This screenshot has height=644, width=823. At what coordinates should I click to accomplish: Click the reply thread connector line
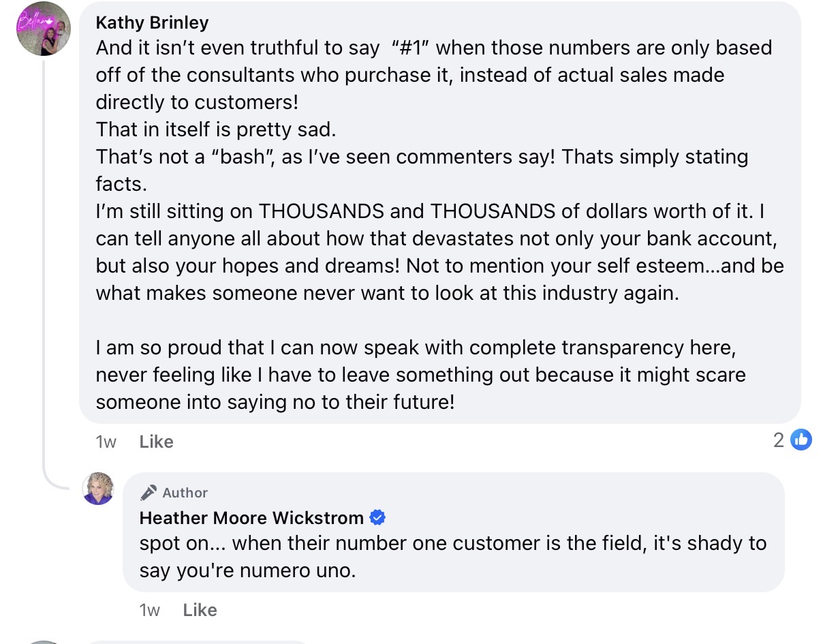[45, 273]
